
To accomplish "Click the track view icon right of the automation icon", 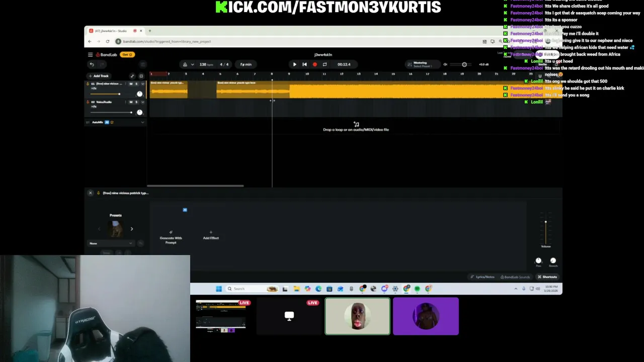I will [141, 76].
